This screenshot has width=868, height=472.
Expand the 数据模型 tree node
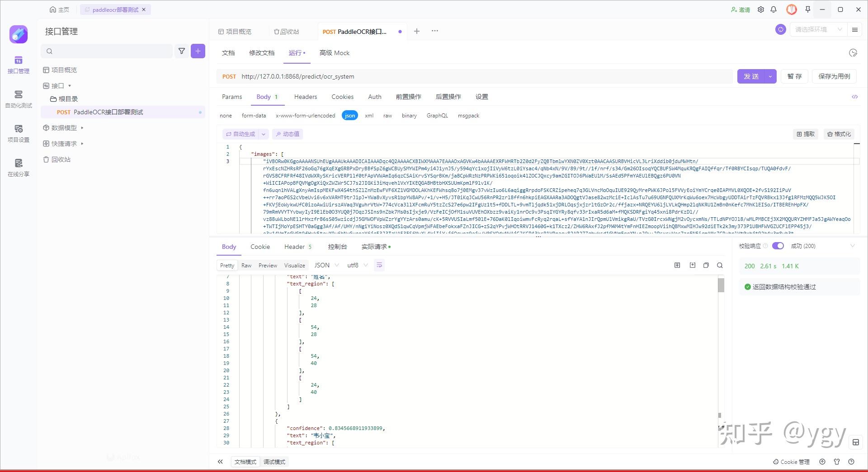(82, 128)
